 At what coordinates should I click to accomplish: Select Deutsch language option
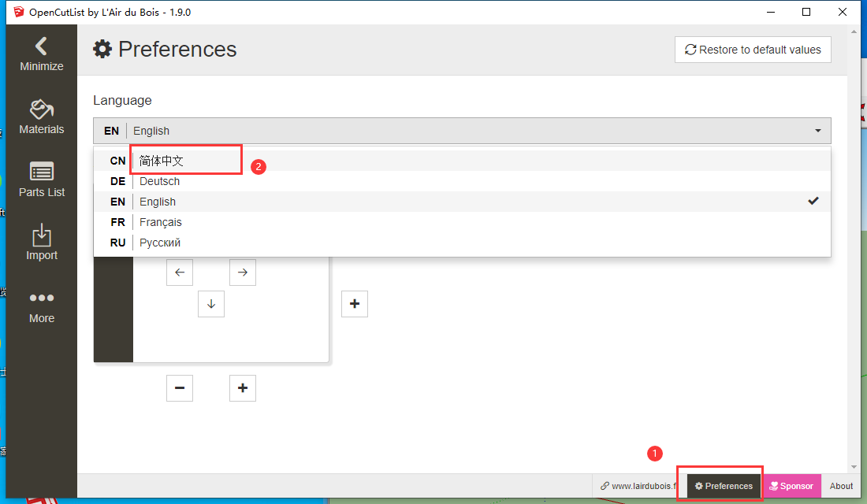click(x=159, y=181)
